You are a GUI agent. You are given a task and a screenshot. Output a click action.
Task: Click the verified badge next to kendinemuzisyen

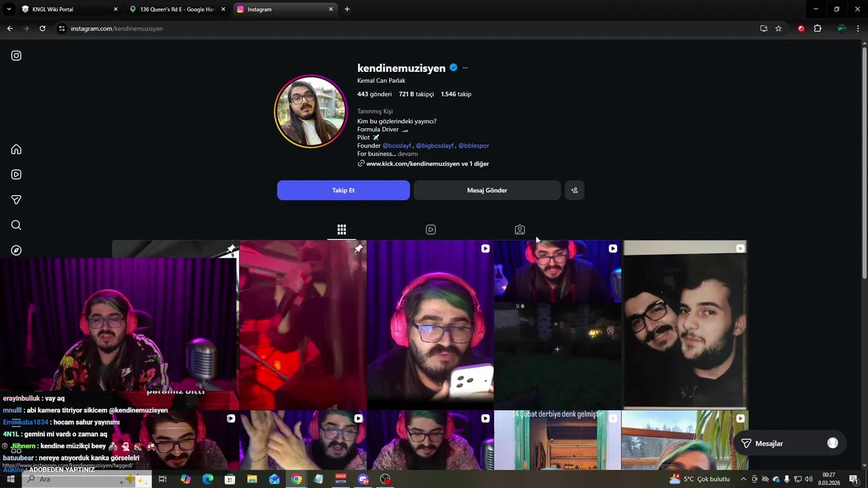coord(454,68)
